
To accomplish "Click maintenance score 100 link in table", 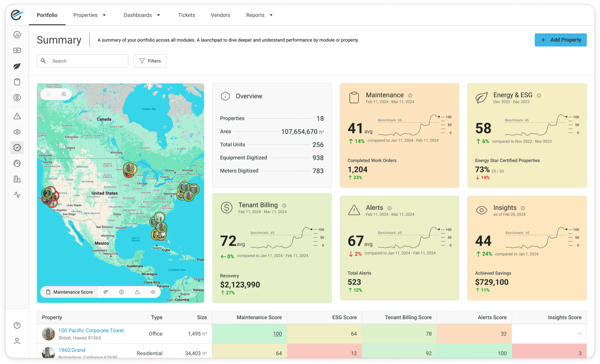I will (277, 333).
